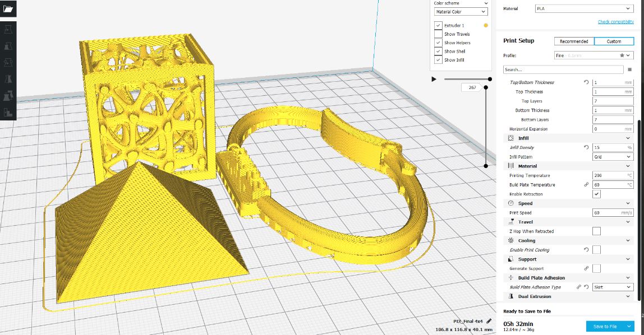Reset Infill Density to default
This screenshot has width=644, height=335.
[x=586, y=147]
